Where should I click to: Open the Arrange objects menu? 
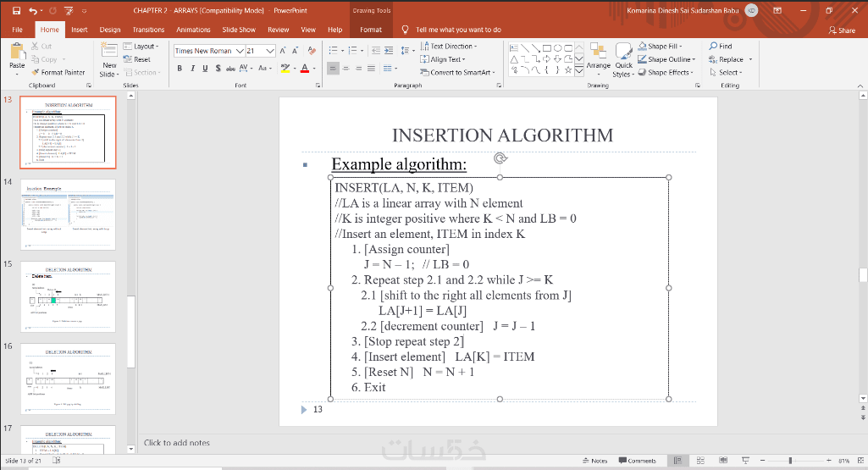point(599,60)
